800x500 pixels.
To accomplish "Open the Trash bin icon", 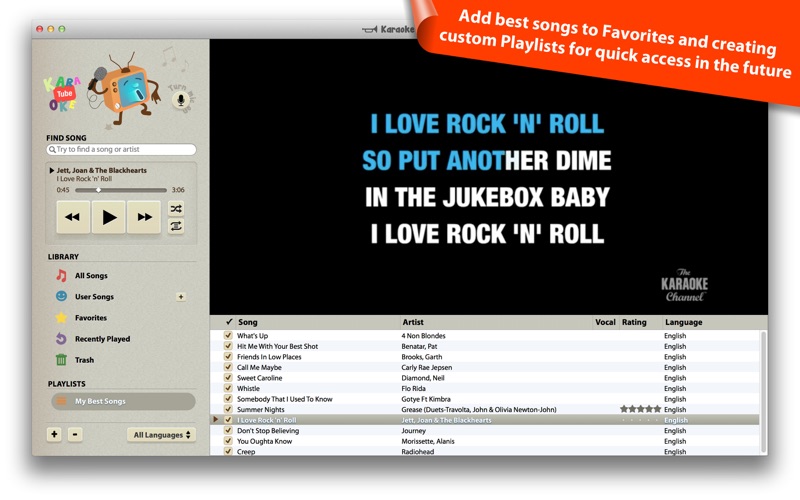I will (x=61, y=360).
